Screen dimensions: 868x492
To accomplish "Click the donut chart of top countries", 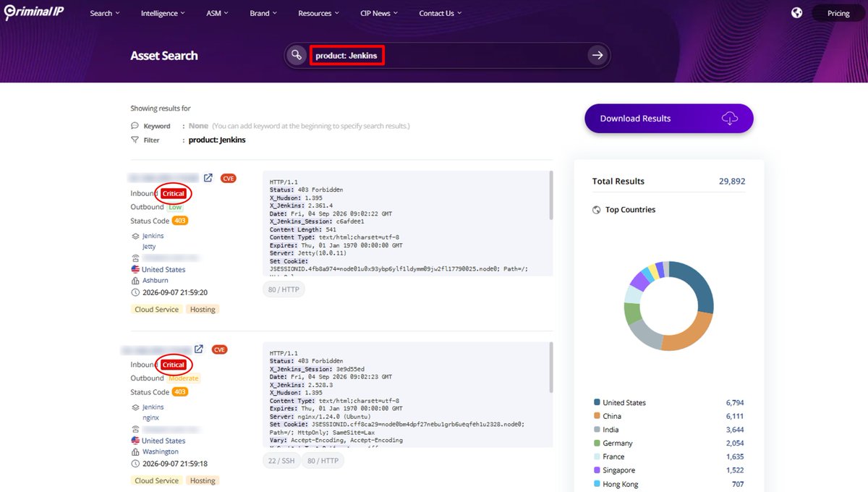I will point(668,306).
